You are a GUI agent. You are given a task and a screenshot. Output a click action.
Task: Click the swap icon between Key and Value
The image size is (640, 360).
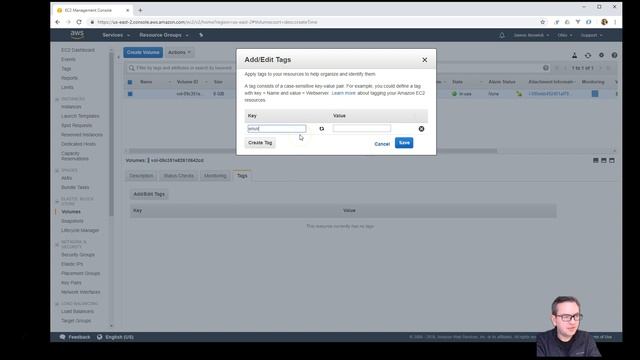[x=322, y=129]
